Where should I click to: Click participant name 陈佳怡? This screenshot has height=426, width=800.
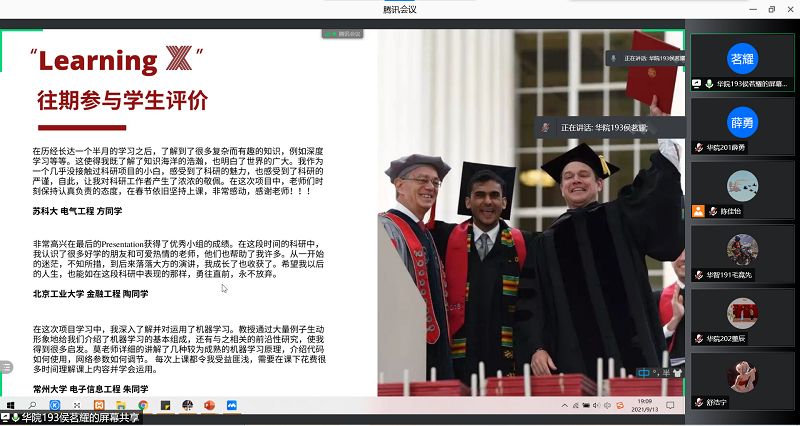click(x=731, y=211)
